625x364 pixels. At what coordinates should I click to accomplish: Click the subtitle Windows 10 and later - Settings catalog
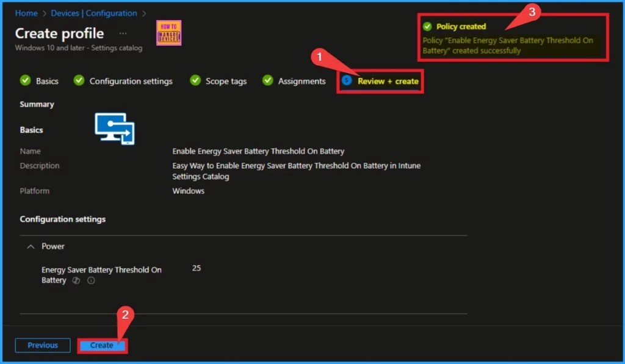(x=79, y=48)
